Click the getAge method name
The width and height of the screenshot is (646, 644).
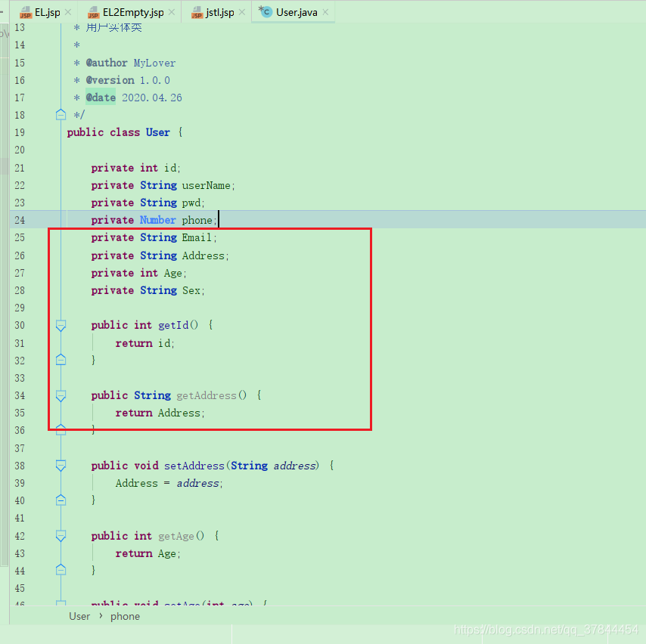[x=176, y=536]
